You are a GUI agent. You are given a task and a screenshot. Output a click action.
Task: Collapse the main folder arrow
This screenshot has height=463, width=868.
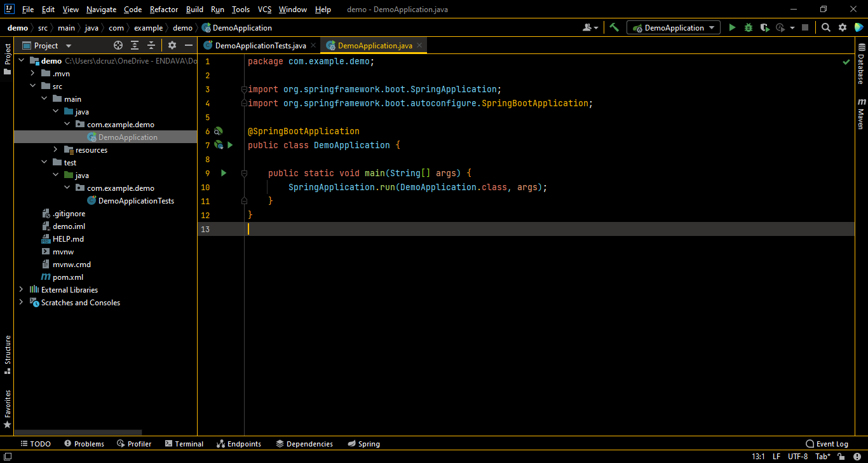(x=44, y=99)
